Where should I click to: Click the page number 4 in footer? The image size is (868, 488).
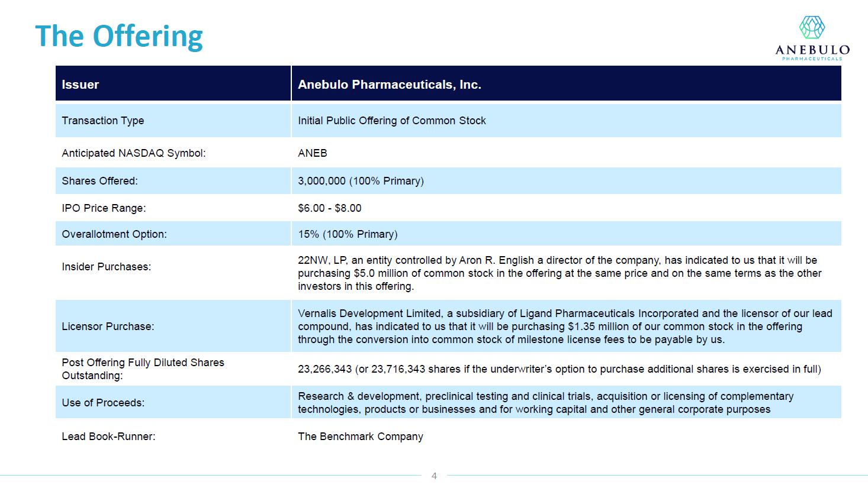point(434,476)
